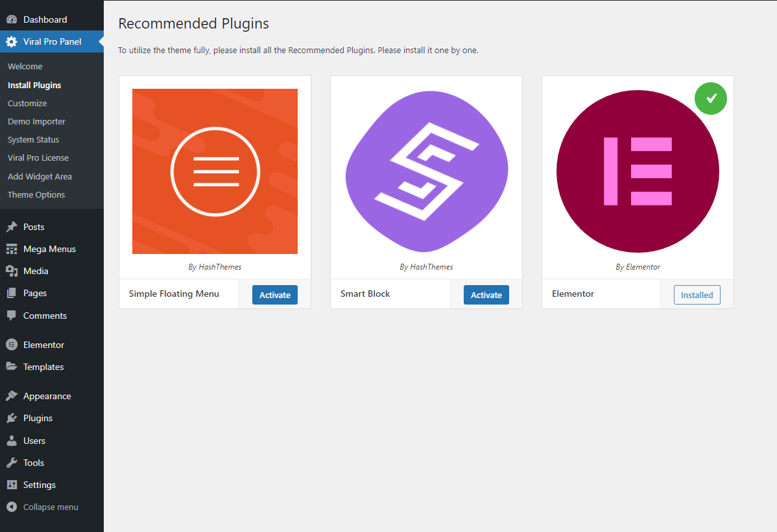Click the Smart Block plugin name
The image size is (777, 532).
coord(365,294)
